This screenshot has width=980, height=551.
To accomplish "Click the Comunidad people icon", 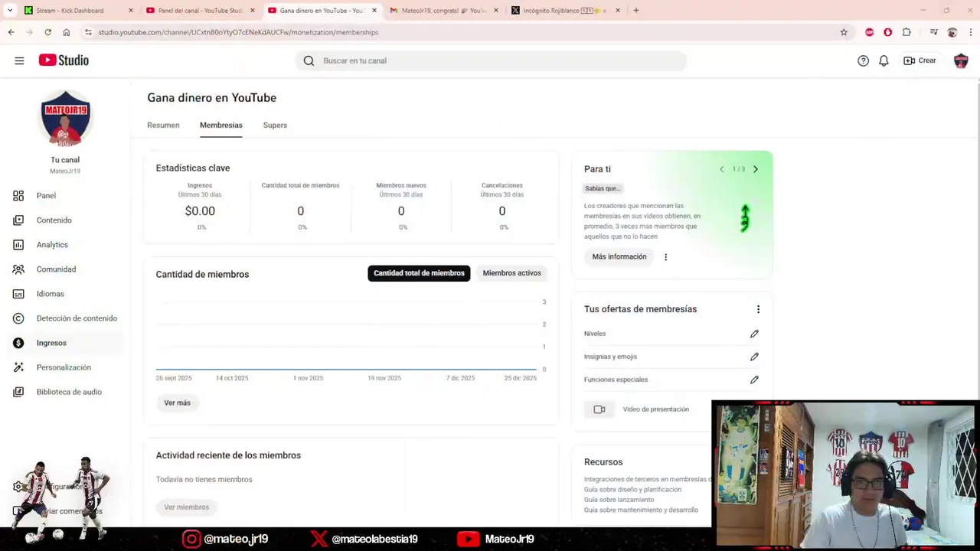I will click(18, 269).
